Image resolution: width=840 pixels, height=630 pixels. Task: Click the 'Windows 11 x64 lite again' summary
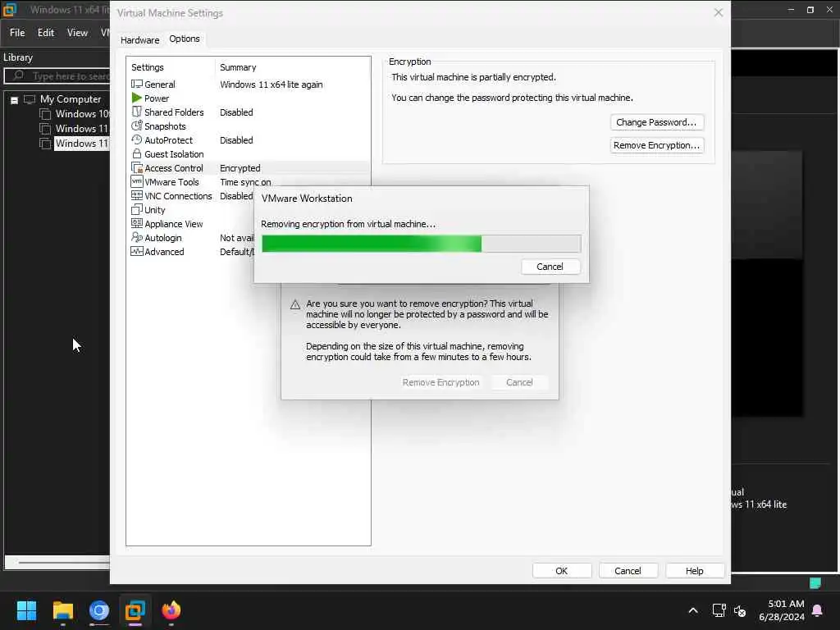point(271,84)
